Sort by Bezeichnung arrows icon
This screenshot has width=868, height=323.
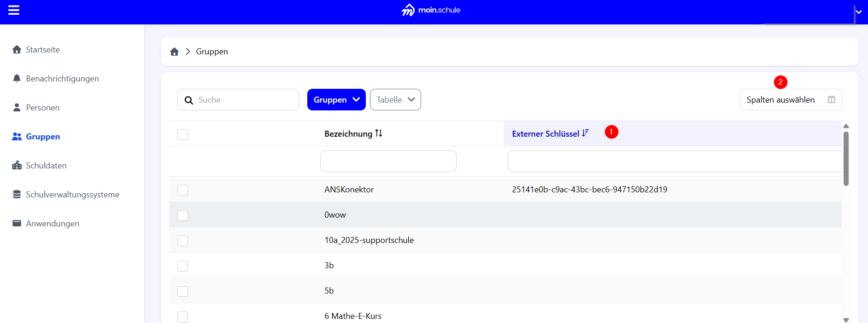pos(379,133)
